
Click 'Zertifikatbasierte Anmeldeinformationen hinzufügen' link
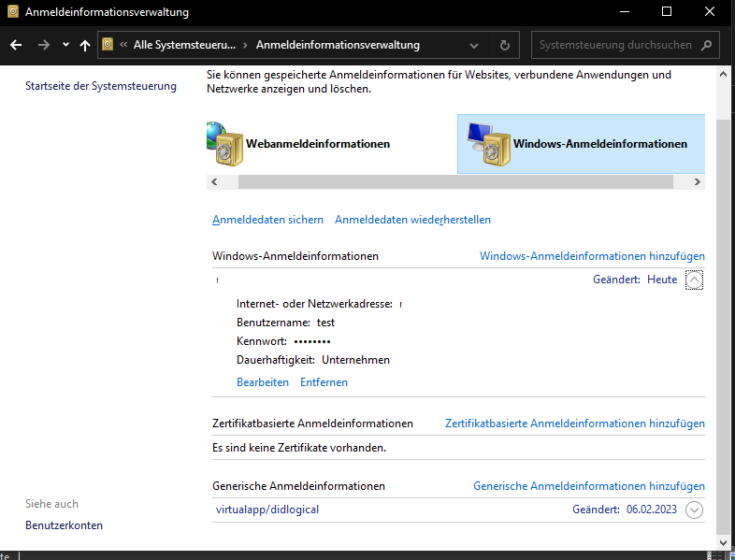[575, 424]
